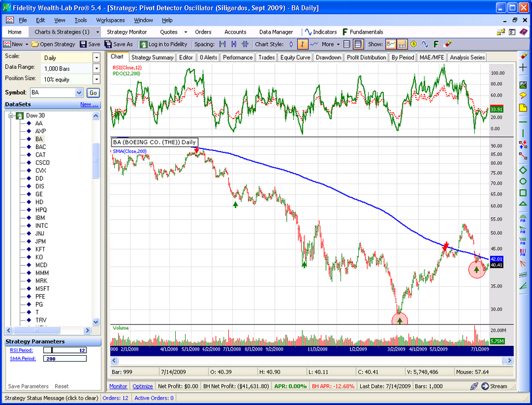Select the diamond shape drawing tool
The image size is (532, 405).
523,171
